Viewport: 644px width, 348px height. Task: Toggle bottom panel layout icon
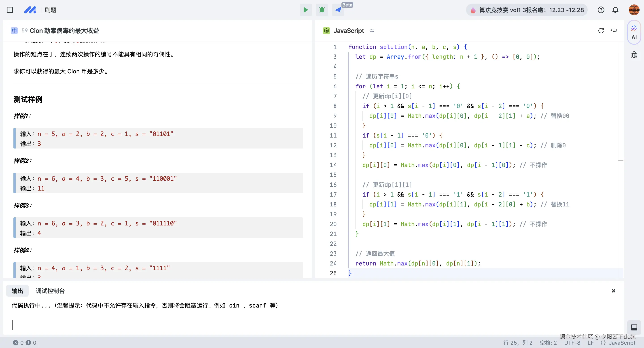pyautogui.click(x=634, y=327)
